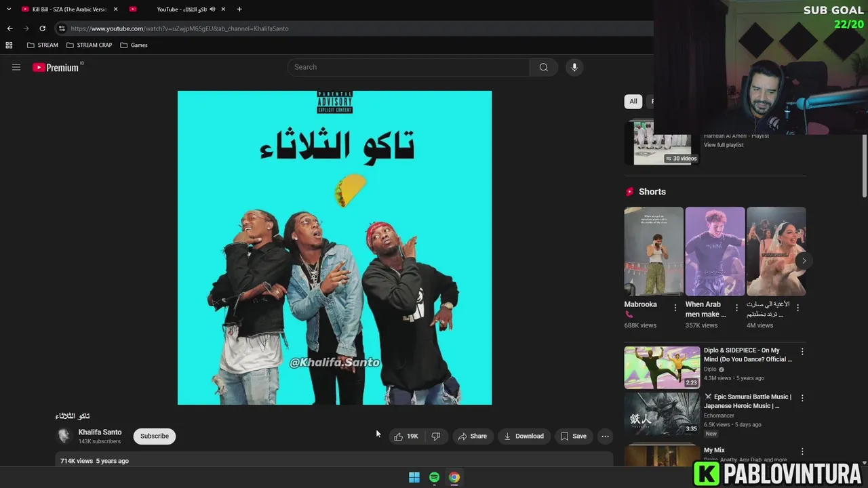868x488 pixels.
Task: Go to YouTube Premium home logo
Action: coord(56,67)
